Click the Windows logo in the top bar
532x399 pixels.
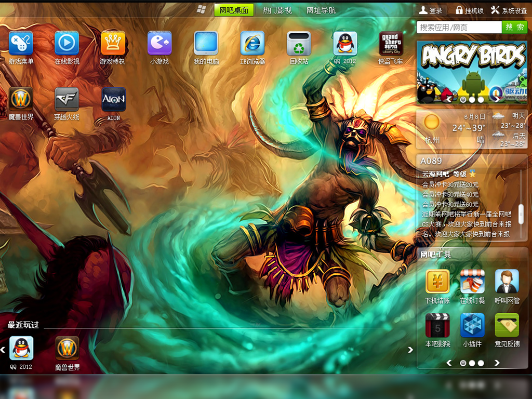[x=202, y=10]
